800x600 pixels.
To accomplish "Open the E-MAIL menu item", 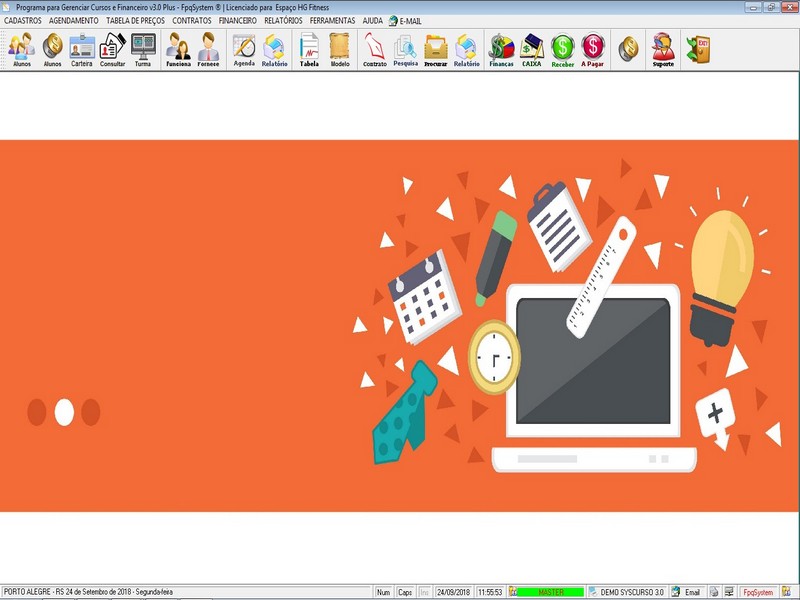I will point(405,21).
